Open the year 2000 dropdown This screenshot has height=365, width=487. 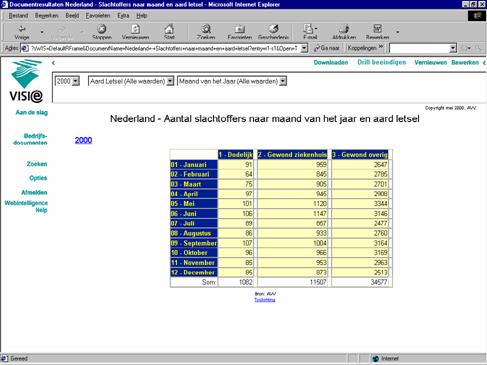pos(76,81)
